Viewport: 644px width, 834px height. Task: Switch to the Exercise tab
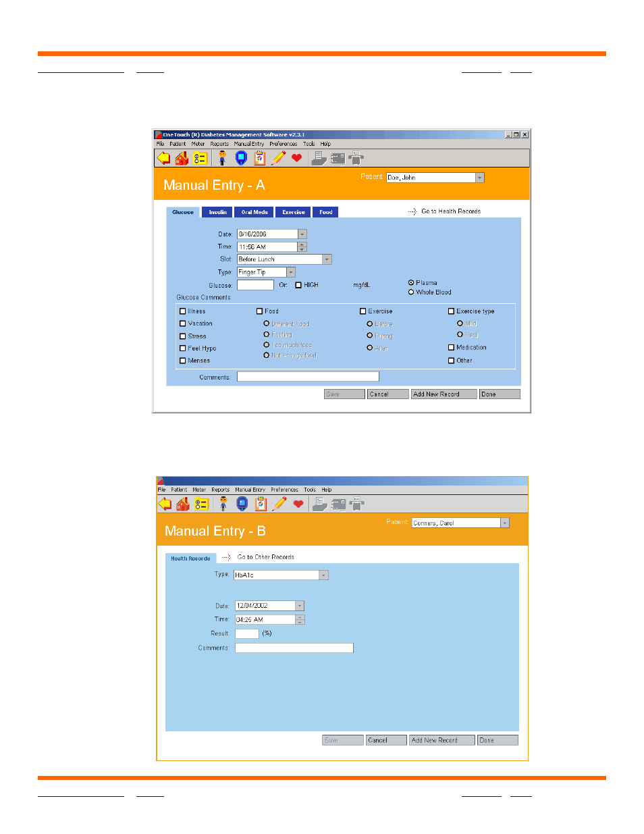click(x=294, y=212)
